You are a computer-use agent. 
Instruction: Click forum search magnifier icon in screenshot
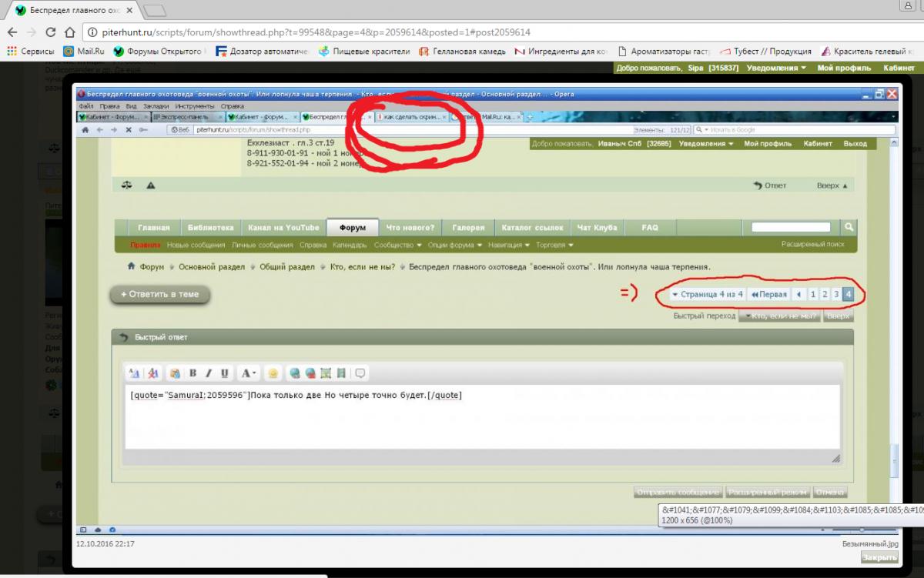point(848,227)
